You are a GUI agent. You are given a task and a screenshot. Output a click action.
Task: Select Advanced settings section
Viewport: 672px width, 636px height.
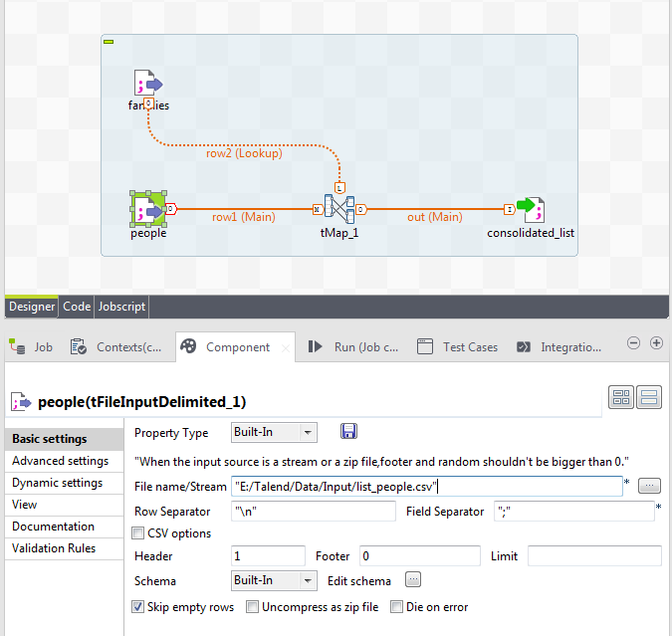click(65, 461)
